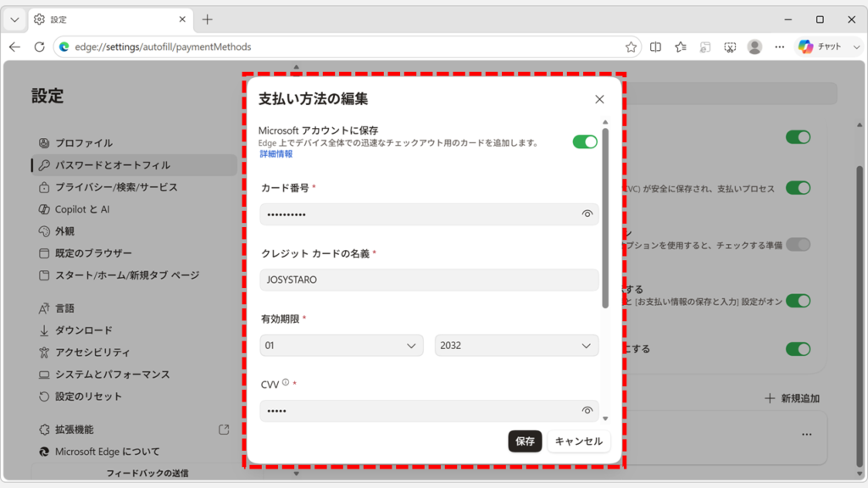868x488 pixels.
Task: Open the split screen icon in the toolbar
Action: point(655,47)
